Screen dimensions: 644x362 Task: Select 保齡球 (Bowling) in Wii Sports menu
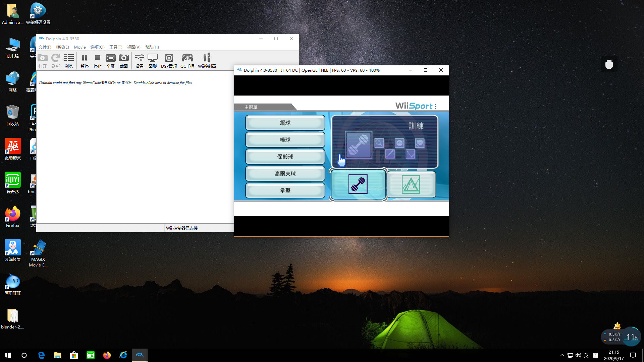285,157
